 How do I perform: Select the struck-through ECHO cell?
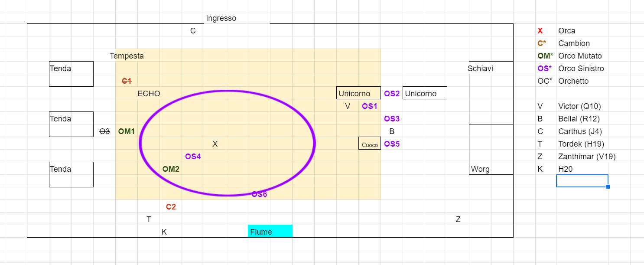click(x=149, y=94)
